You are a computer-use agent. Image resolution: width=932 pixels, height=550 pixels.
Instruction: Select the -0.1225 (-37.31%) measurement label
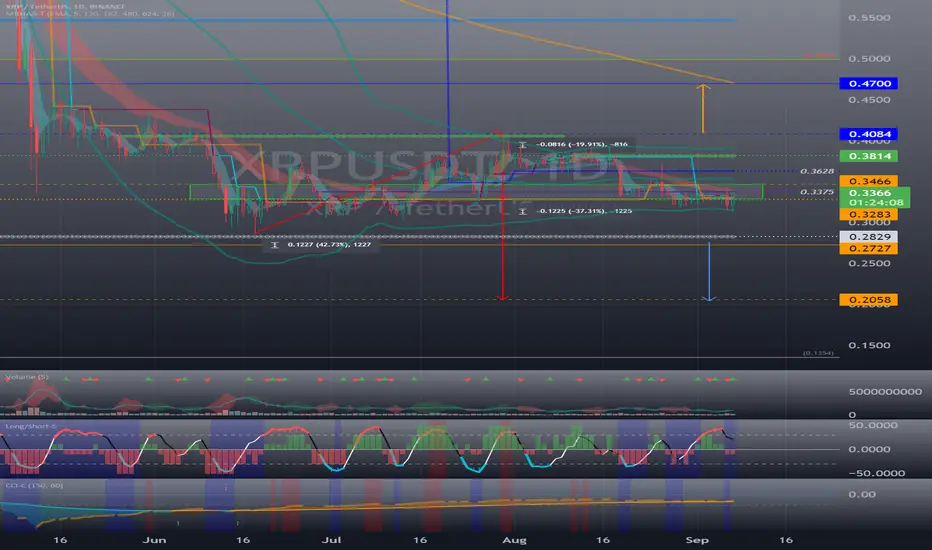pyautogui.click(x=584, y=211)
